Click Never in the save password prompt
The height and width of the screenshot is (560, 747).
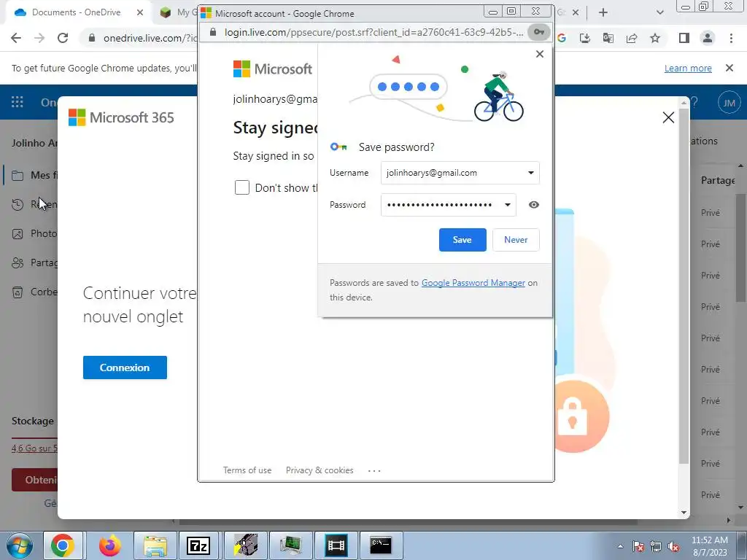[x=516, y=239]
